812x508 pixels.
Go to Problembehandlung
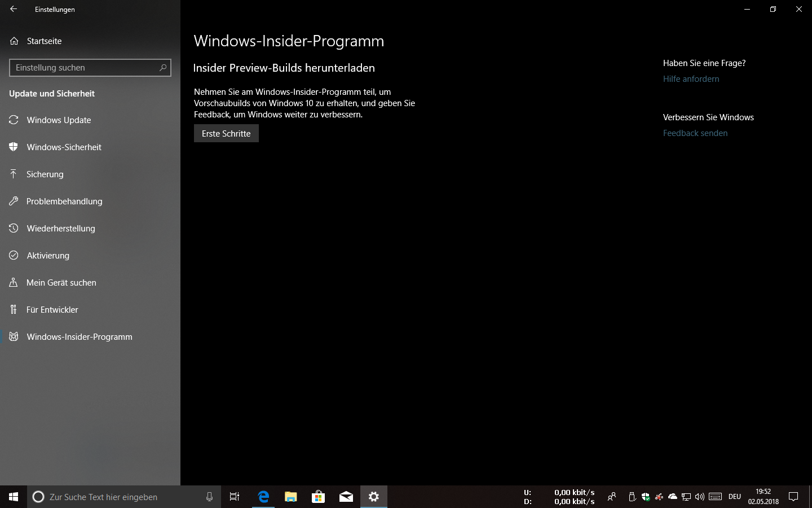pos(90,201)
